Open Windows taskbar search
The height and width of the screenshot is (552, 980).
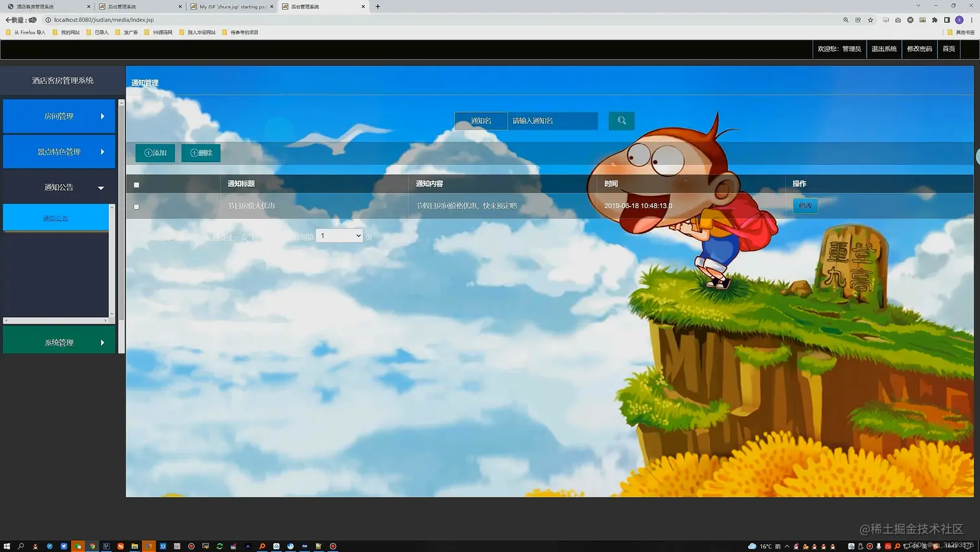(21, 546)
